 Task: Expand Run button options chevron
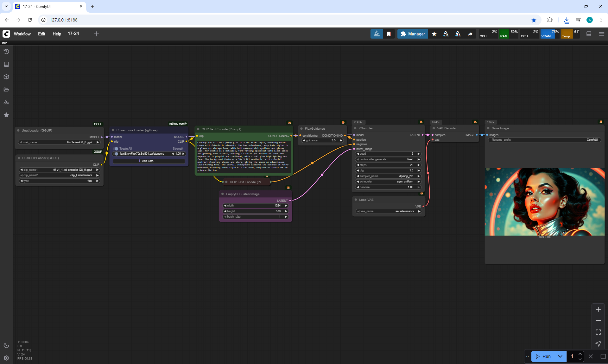pyautogui.click(x=560, y=356)
